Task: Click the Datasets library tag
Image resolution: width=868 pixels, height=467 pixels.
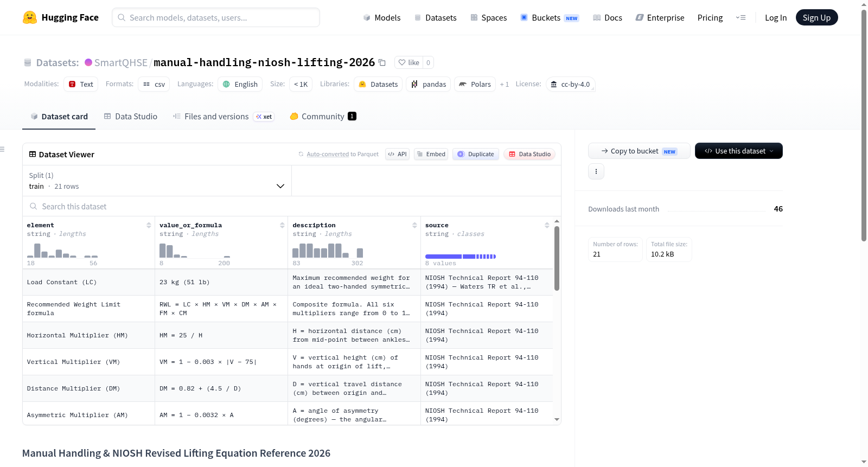Action: pyautogui.click(x=379, y=84)
